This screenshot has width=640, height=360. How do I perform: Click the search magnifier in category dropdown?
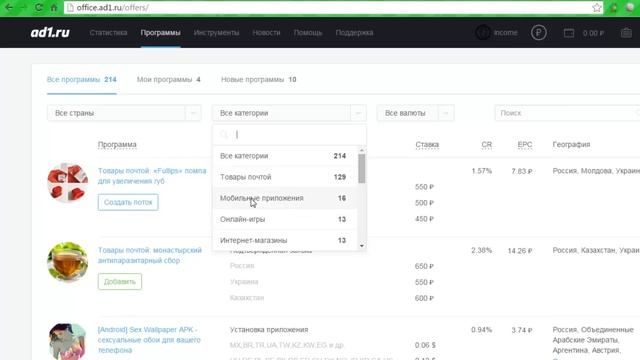tap(224, 134)
